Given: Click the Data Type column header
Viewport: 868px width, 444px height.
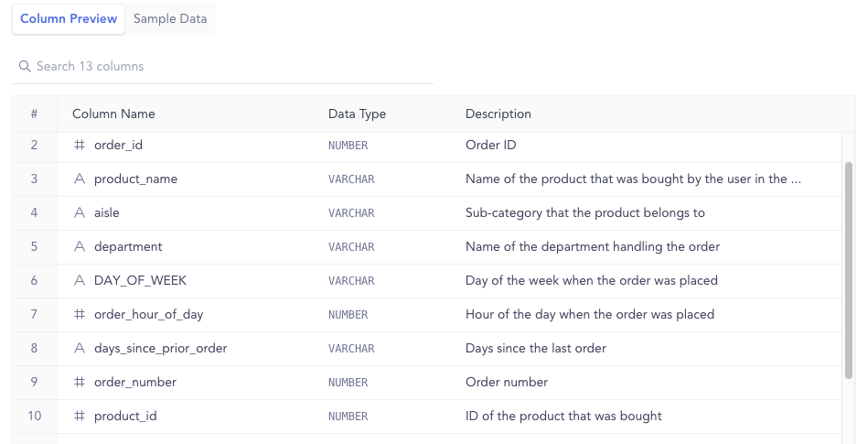Looking at the screenshot, I should tap(357, 114).
